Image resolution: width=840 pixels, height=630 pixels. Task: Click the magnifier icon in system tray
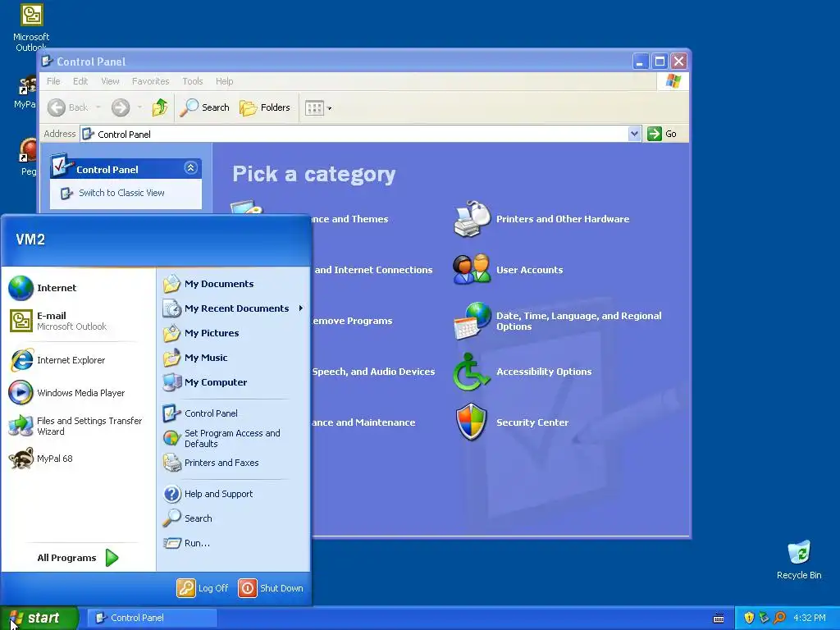click(779, 618)
